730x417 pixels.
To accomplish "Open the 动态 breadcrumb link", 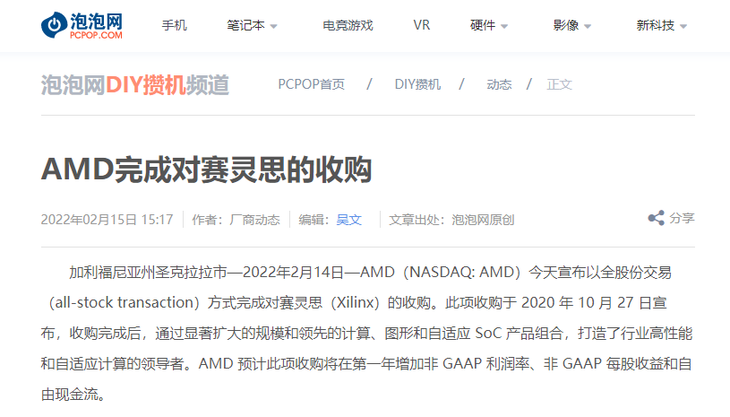I will (x=499, y=84).
